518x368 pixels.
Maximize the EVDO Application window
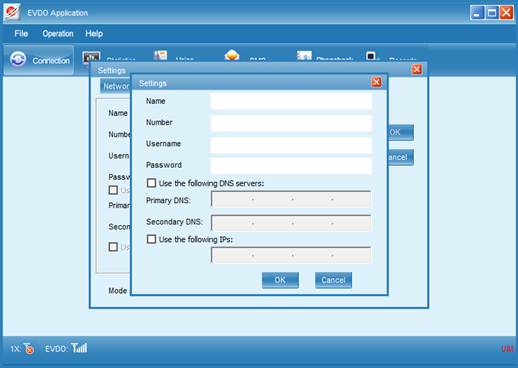(x=492, y=13)
